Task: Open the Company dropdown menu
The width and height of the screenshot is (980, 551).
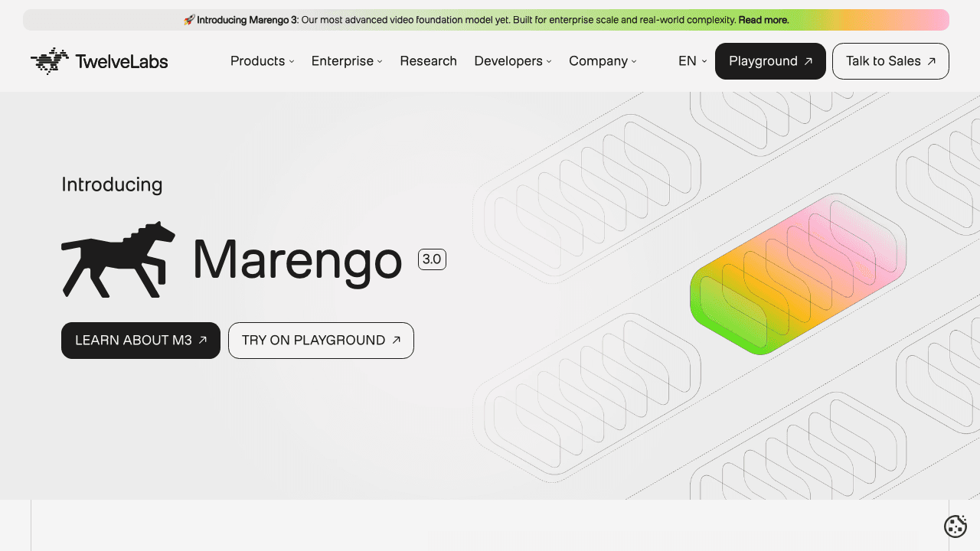Action: (x=602, y=61)
